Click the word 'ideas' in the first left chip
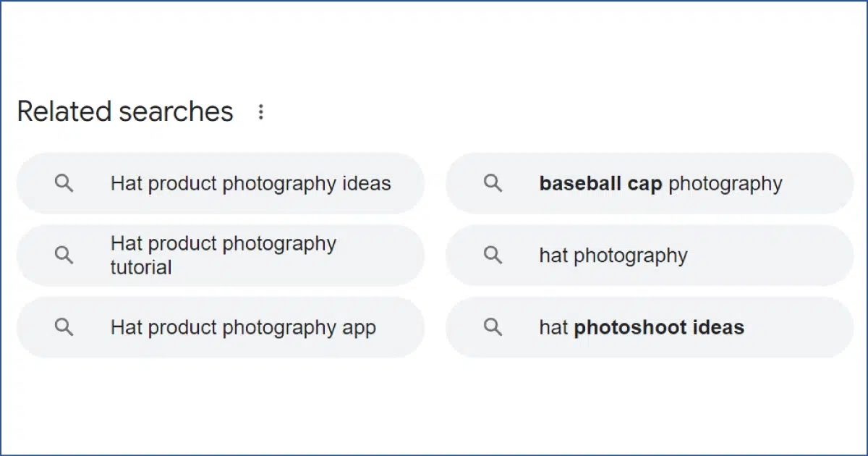This screenshot has height=456, width=868. coord(366,184)
